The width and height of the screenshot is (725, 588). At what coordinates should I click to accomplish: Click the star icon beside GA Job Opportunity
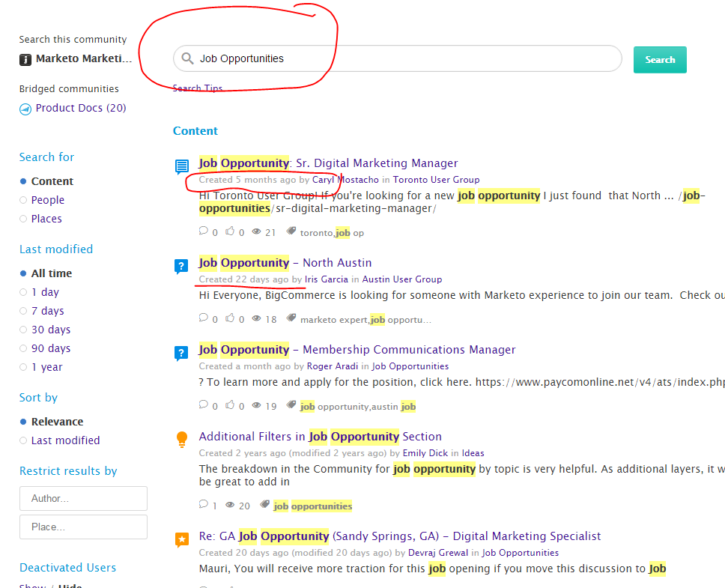tap(182, 539)
